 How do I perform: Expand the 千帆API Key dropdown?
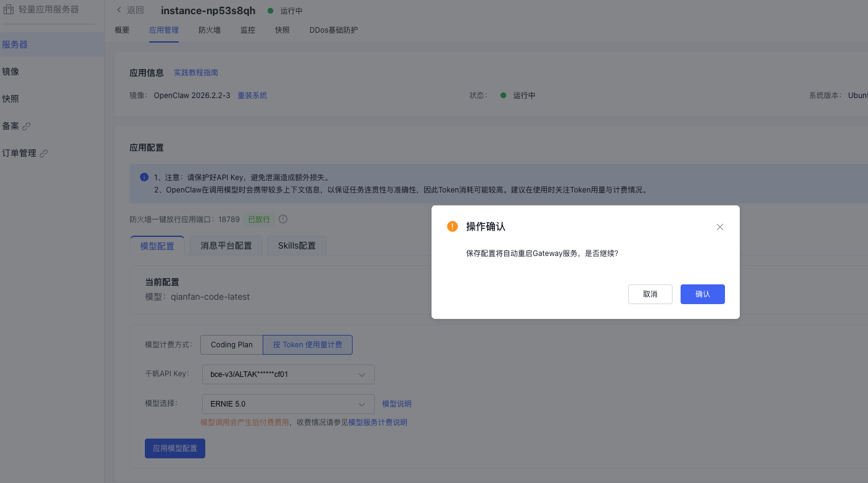pos(288,374)
